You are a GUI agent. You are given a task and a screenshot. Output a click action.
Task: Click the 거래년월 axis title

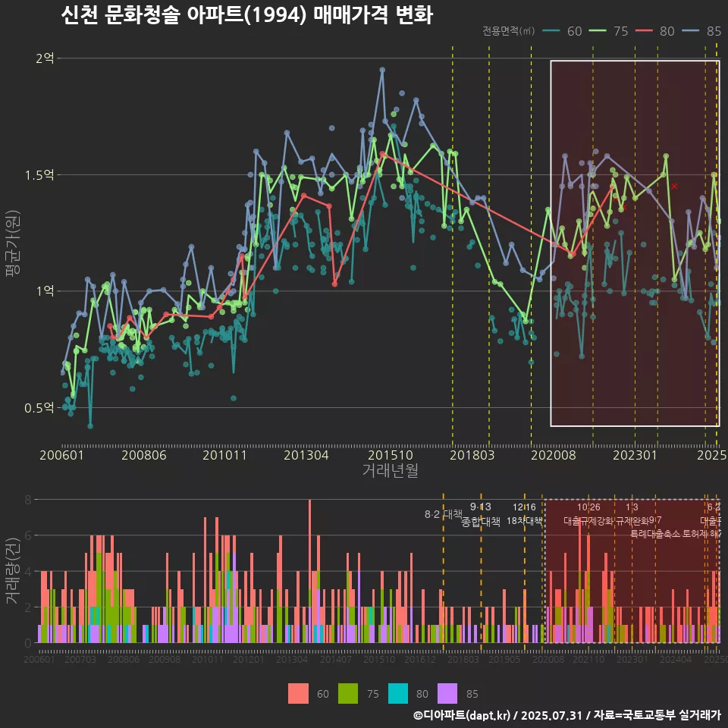click(391, 470)
